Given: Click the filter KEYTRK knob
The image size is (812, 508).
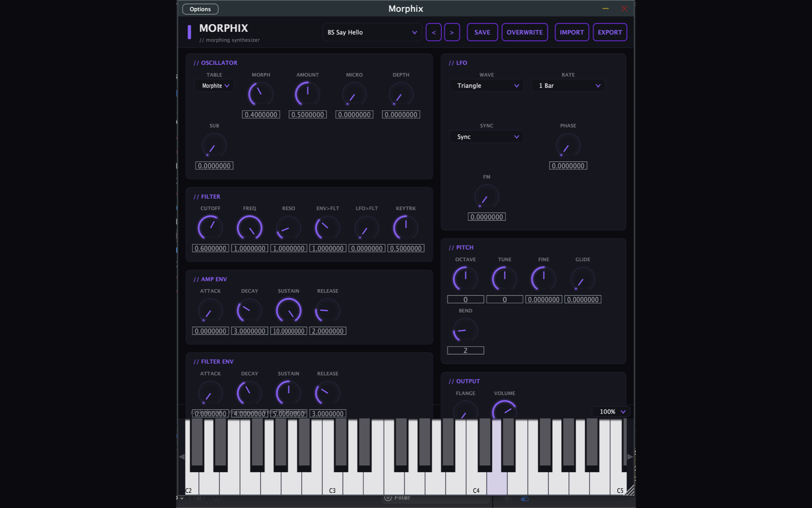Looking at the screenshot, I should [406, 227].
